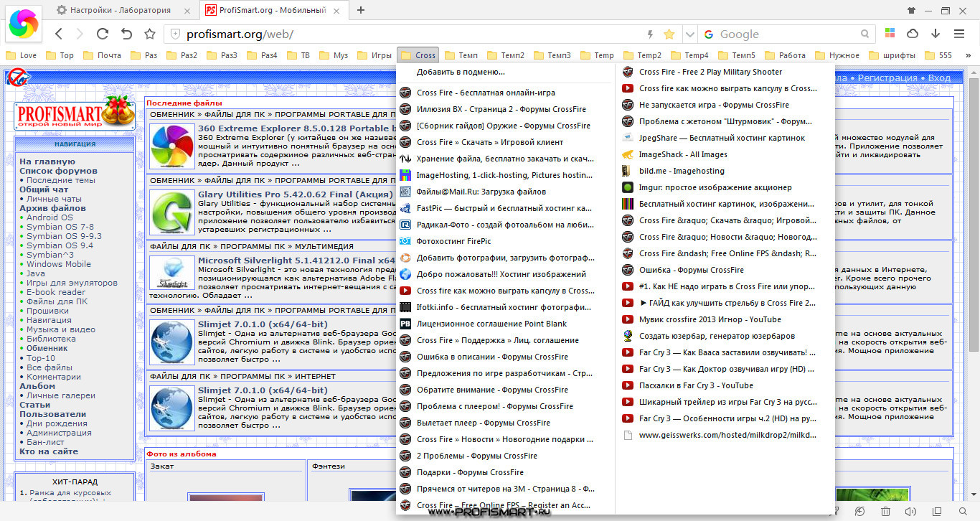Open Добро пожаловать!!! Хостинг изображений bookmark
The height and width of the screenshot is (521, 980).
point(505,274)
